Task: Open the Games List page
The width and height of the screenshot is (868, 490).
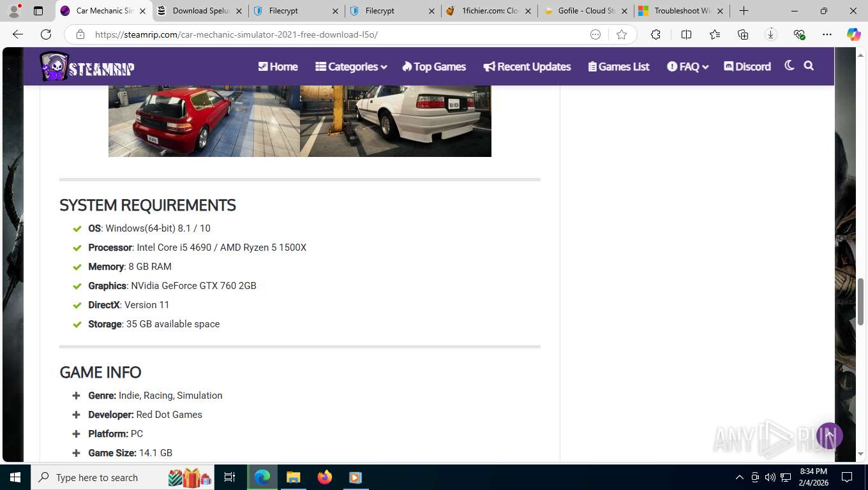Action: point(618,66)
